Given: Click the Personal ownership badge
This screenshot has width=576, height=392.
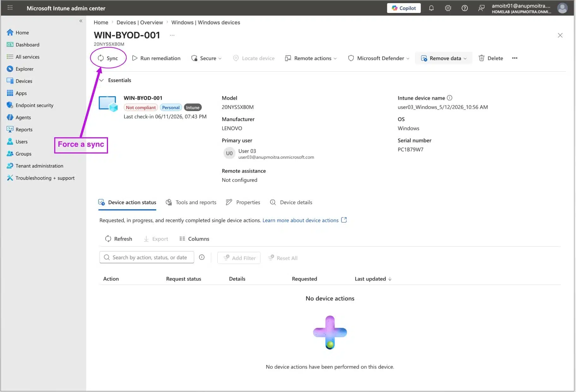Looking at the screenshot, I should tap(171, 107).
